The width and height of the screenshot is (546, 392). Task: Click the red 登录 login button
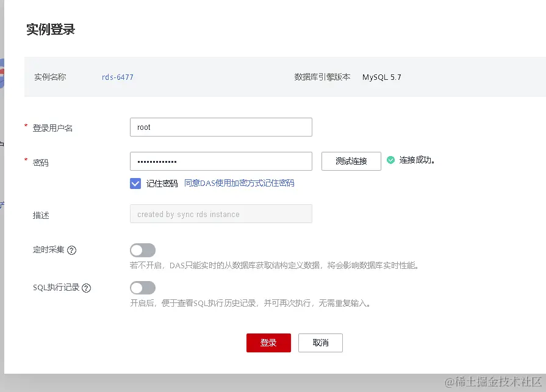click(268, 343)
